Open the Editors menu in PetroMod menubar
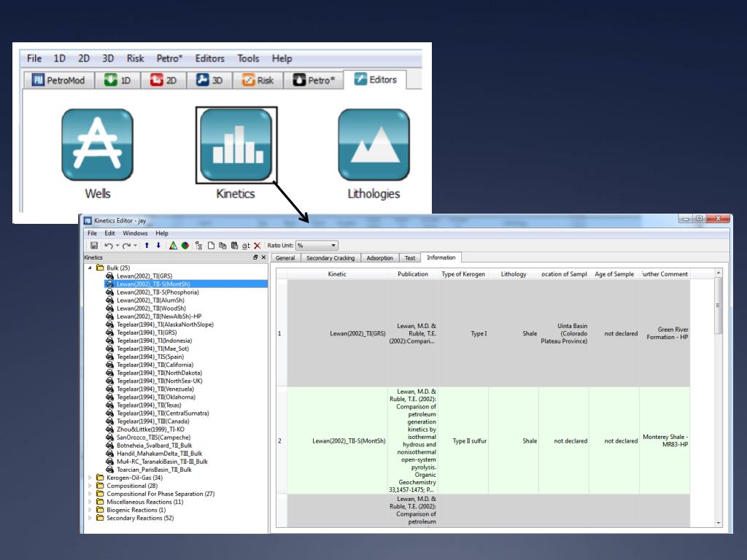747x560 pixels. click(209, 58)
